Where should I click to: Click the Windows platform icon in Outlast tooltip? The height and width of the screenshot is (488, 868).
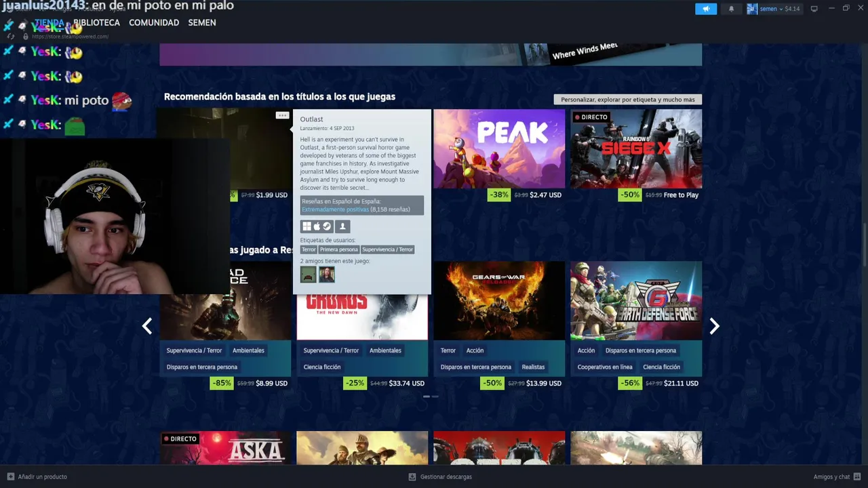[307, 226]
